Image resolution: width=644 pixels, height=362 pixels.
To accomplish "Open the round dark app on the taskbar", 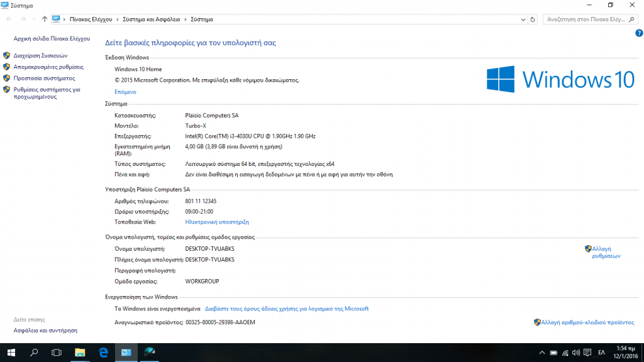I will click(x=150, y=353).
